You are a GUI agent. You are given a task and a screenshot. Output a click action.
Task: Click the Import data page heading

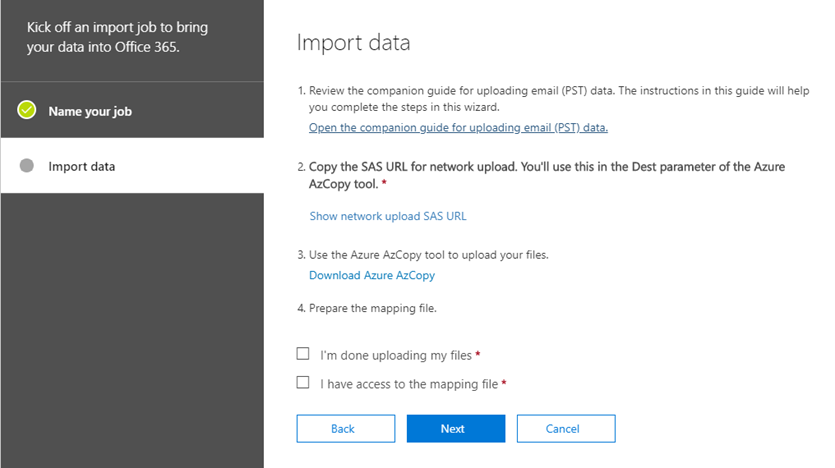[x=353, y=43]
